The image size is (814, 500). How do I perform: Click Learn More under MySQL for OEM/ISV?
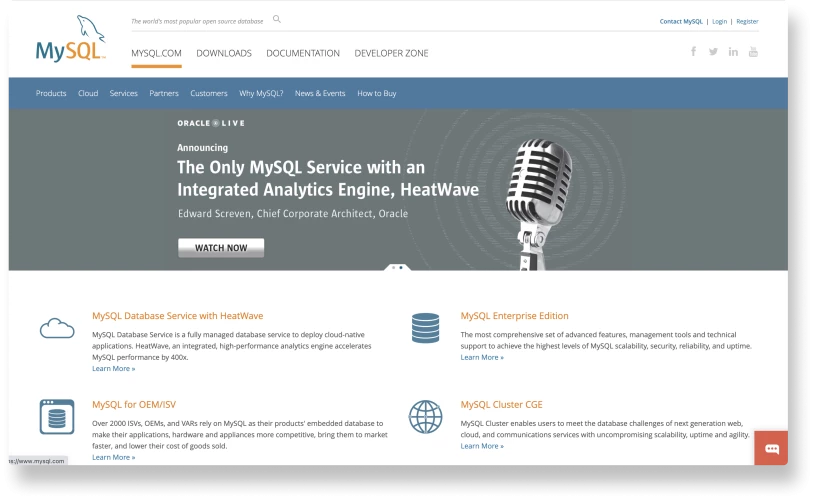pyautogui.click(x=114, y=457)
